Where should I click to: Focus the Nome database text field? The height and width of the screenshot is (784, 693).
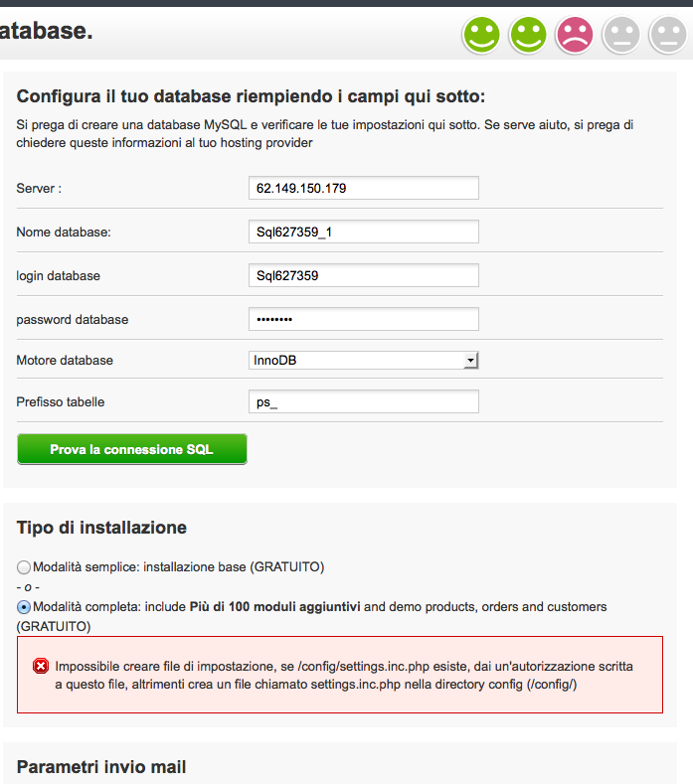363,232
